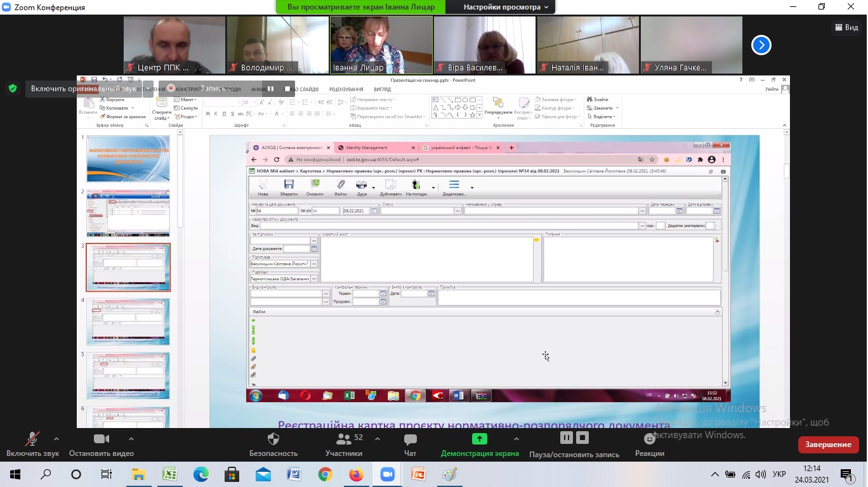Select Іванна Лицар video thumbnail

coord(381,45)
